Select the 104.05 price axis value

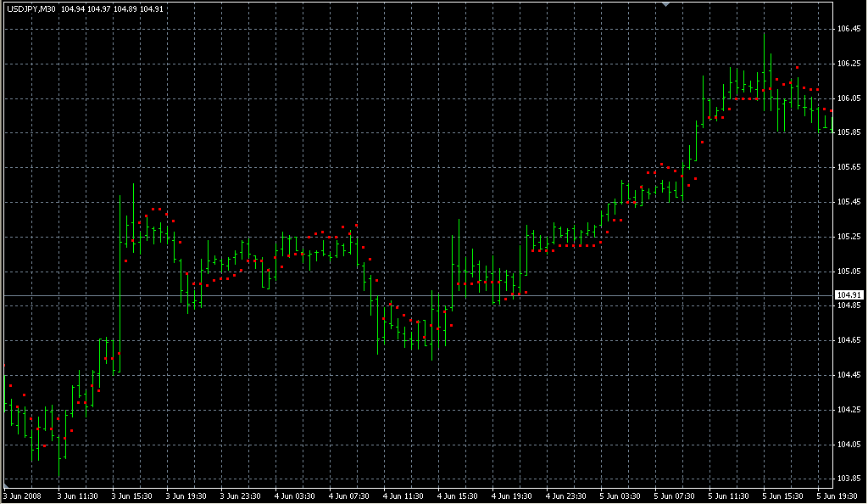point(848,444)
